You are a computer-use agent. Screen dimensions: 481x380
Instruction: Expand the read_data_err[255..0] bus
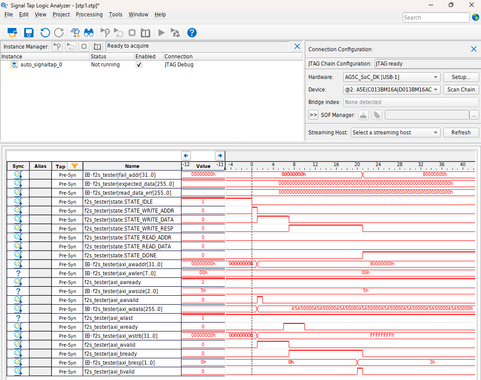(87, 193)
